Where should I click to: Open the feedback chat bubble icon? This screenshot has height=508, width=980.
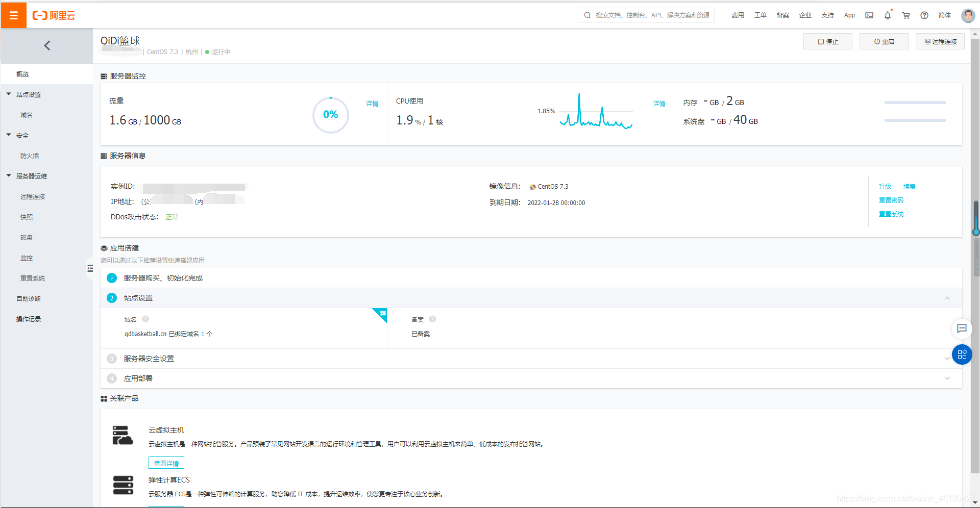tap(962, 328)
